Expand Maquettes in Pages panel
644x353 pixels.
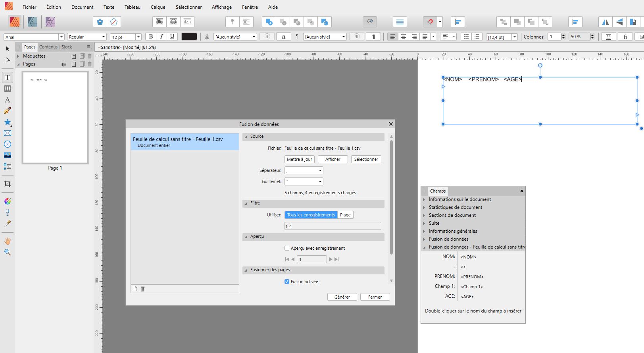pos(18,56)
